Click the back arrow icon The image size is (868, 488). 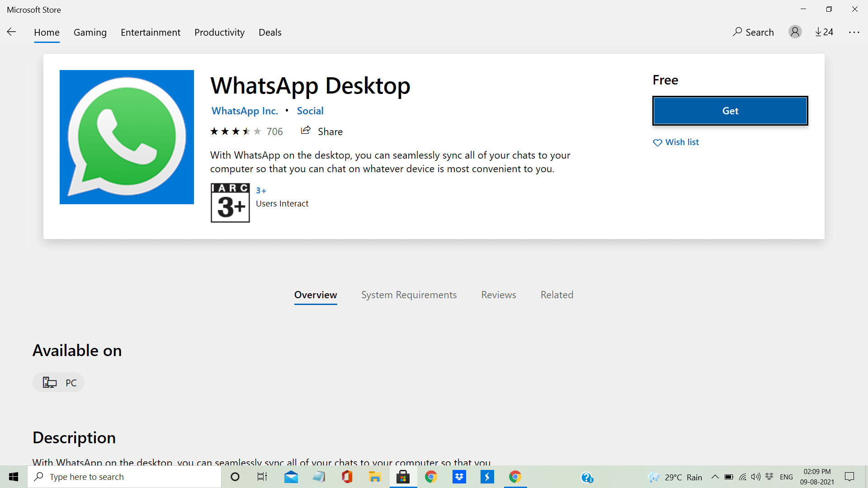(x=12, y=32)
